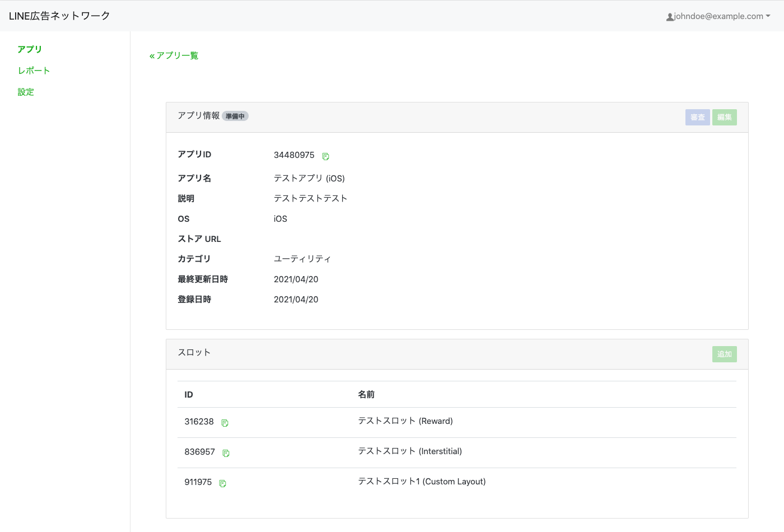The image size is (784, 532).
Task: Select the テストスロット1 (Custom Layout) row name
Action: pyautogui.click(x=422, y=482)
